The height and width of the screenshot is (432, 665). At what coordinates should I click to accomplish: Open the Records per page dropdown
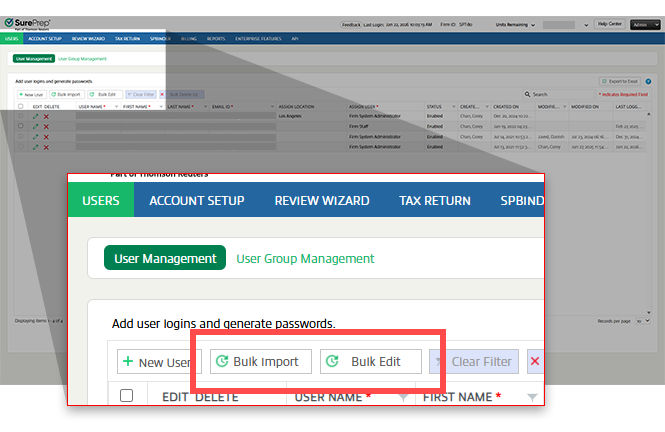click(643, 321)
